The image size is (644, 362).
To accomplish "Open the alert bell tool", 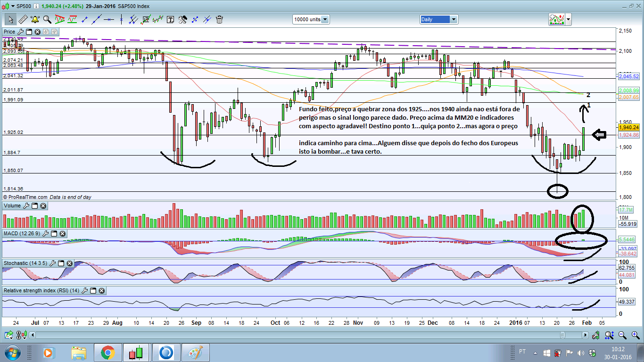I will click(x=35, y=19).
